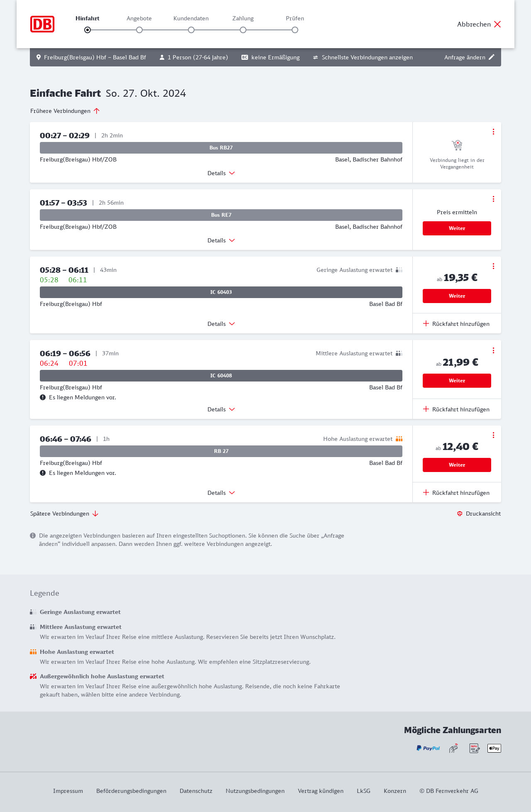The height and width of the screenshot is (812, 531).
Task: Open three-dot menu for 06:46 RB 27 connection
Action: pyautogui.click(x=493, y=435)
